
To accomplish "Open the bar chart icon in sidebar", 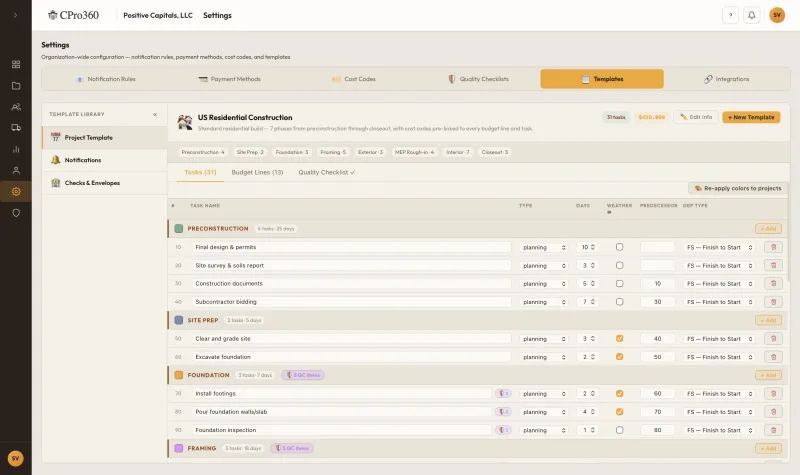I will click(16, 149).
